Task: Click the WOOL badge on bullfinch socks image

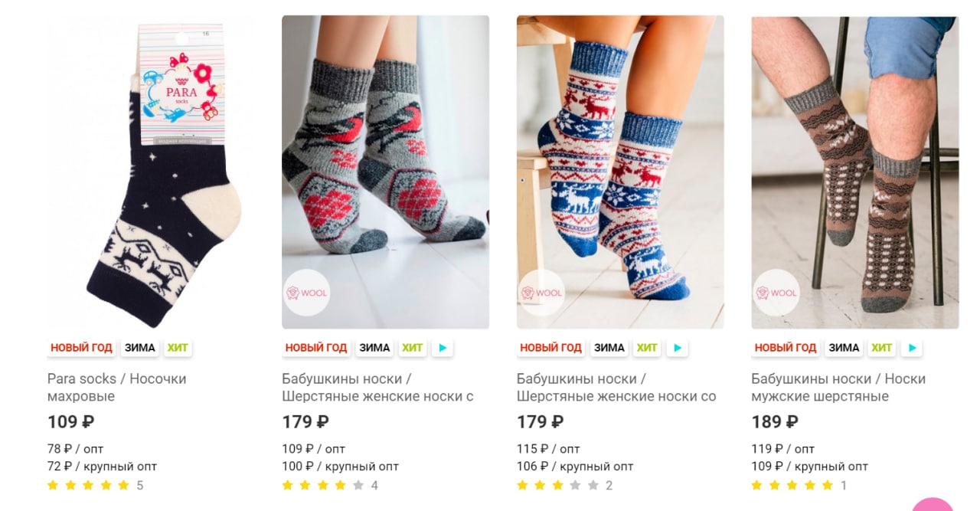Action: click(306, 293)
